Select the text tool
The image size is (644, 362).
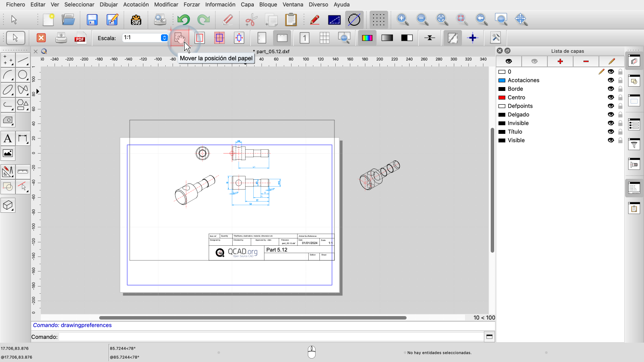click(x=8, y=139)
